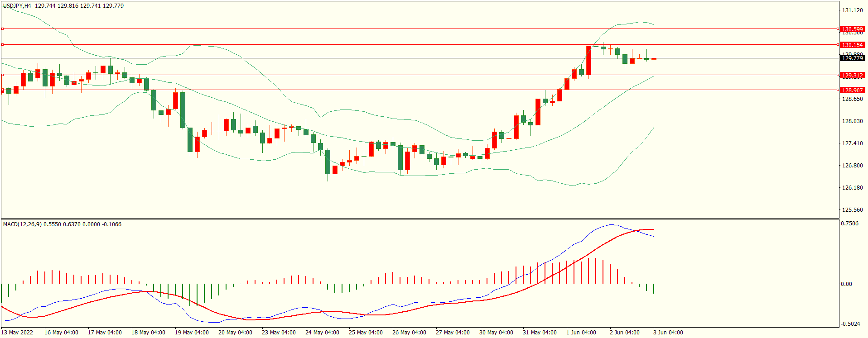The width and height of the screenshot is (868, 338).
Task: Click the USDJPY,H4 chart title text
Action: pyautogui.click(x=17, y=6)
